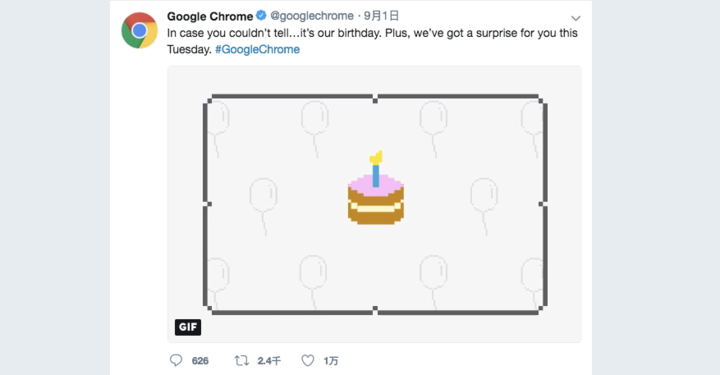The height and width of the screenshot is (375, 720).
Task: Click the blue verified badge
Action: pos(261,16)
